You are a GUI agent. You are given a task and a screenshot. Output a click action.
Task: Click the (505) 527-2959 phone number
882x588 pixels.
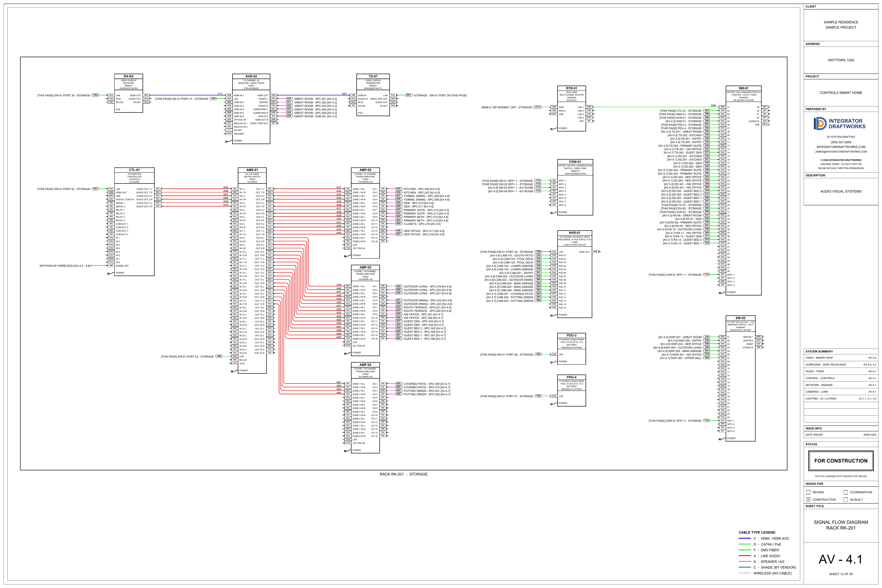point(841,142)
